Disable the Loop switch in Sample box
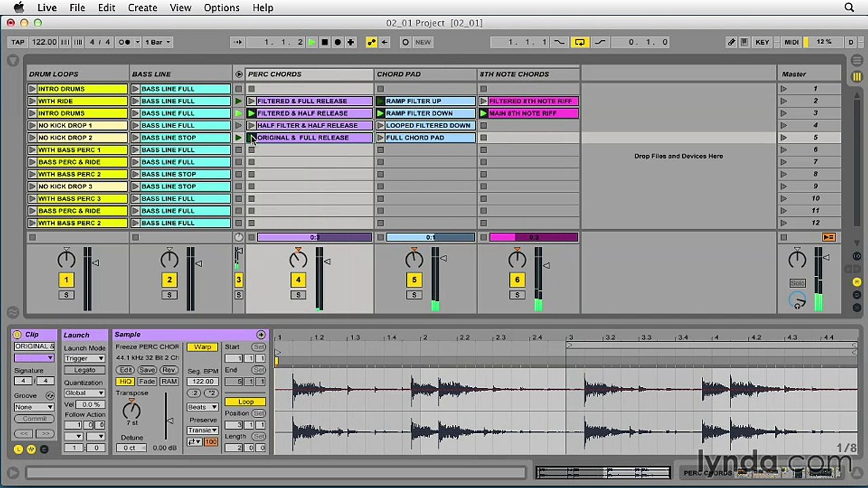 [245, 402]
